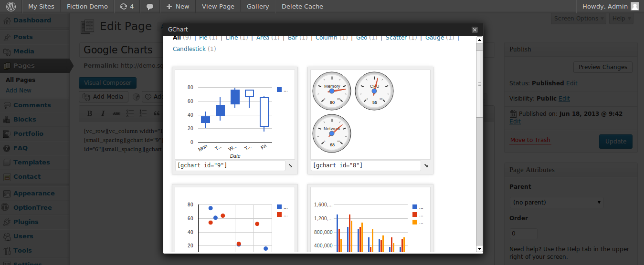The width and height of the screenshot is (644, 265).
Task: Edit the Published status link
Action: coord(572,83)
